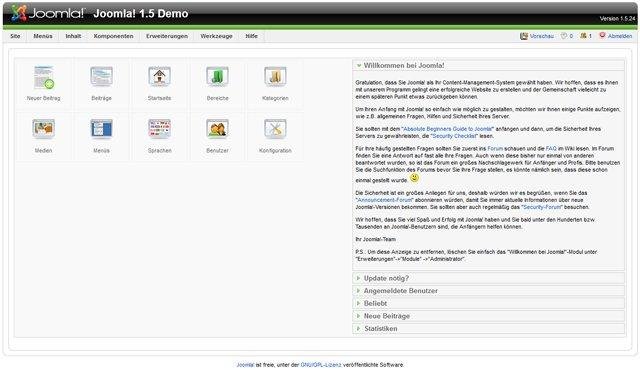The width and height of the screenshot is (640, 370).
Task: Open the Sprachen language manager icon
Action: pos(159,136)
